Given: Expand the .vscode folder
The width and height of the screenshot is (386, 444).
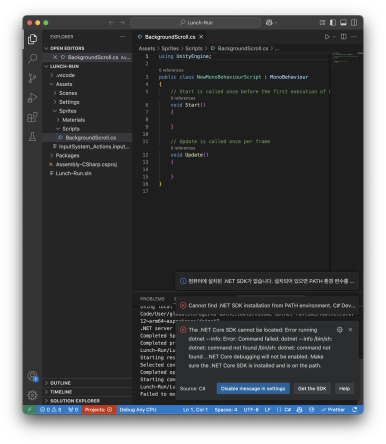Looking at the screenshot, I should pyautogui.click(x=65, y=75).
